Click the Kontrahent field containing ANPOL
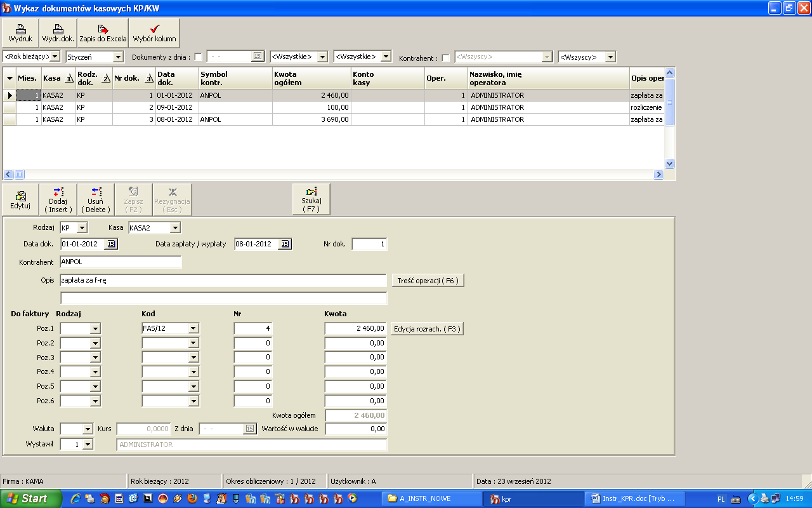 121,262
